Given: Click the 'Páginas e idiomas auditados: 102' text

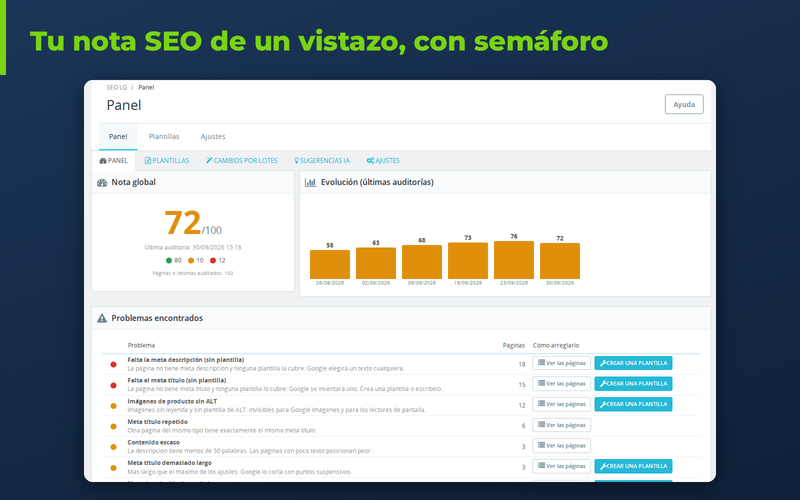Looking at the screenshot, I should click(193, 273).
